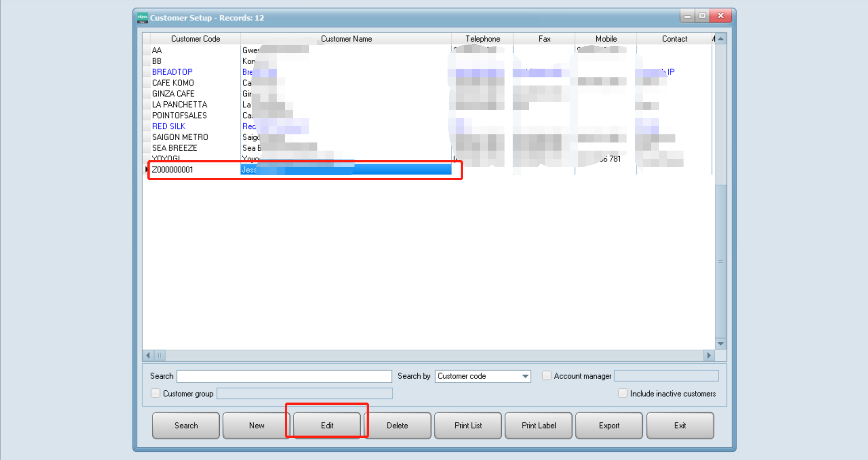Click the horizontal scrollbar right arrow
The height and width of the screenshot is (460, 868).
coord(709,356)
